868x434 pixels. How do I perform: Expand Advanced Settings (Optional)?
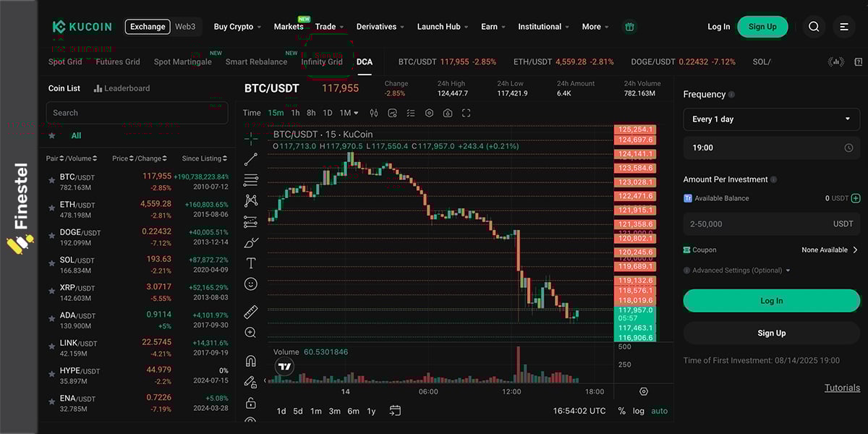pos(737,271)
